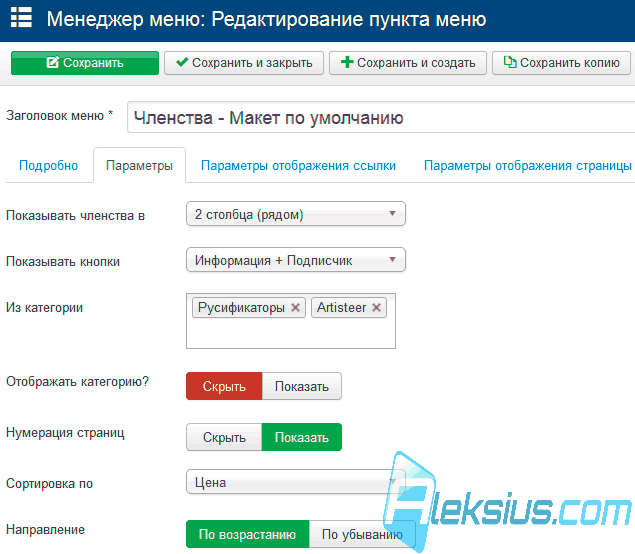635x554 pixels.
Task: Choose По убыванию direction
Action: (362, 534)
